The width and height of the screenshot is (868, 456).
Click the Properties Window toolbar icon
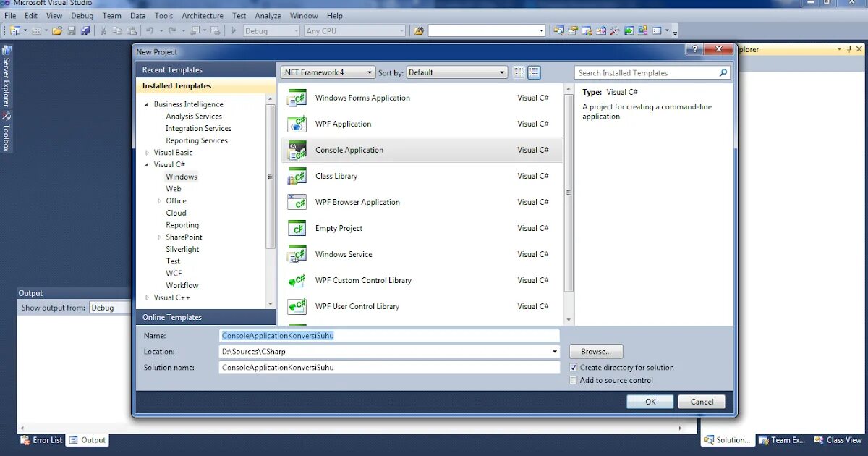573,30
